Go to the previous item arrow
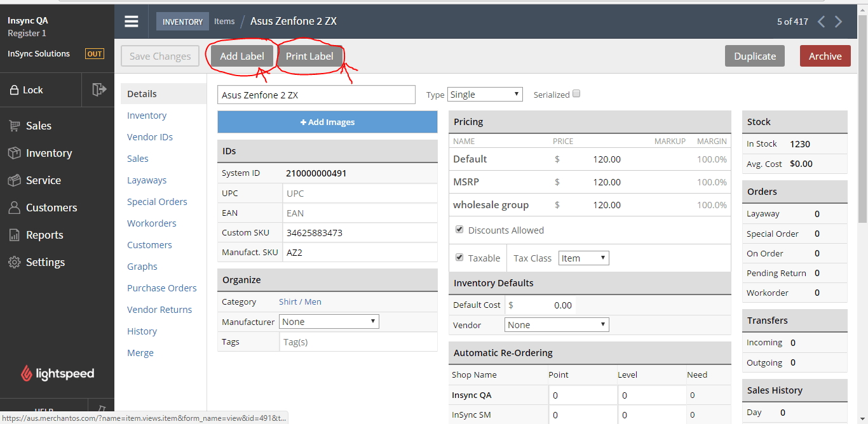This screenshot has width=868, height=424. [x=821, y=22]
